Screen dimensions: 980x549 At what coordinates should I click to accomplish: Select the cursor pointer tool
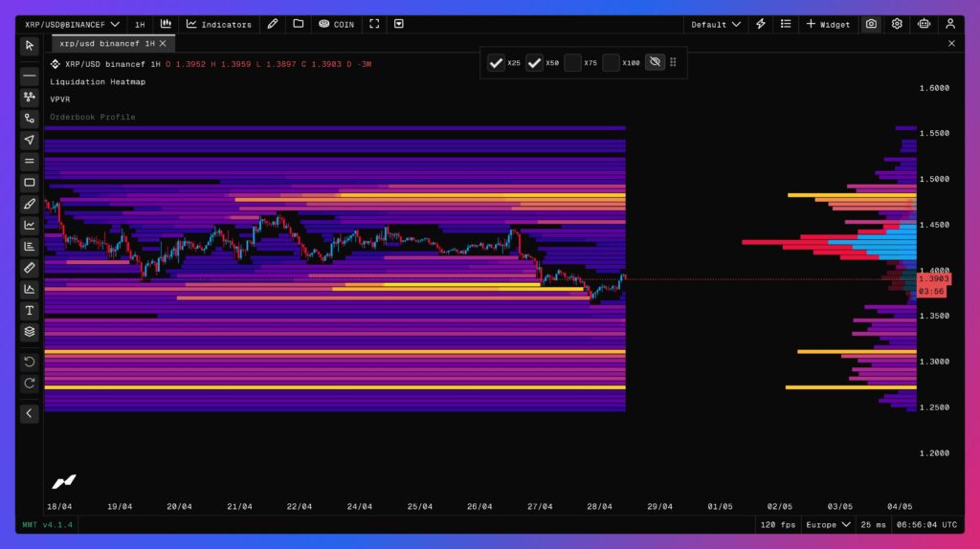pos(30,45)
